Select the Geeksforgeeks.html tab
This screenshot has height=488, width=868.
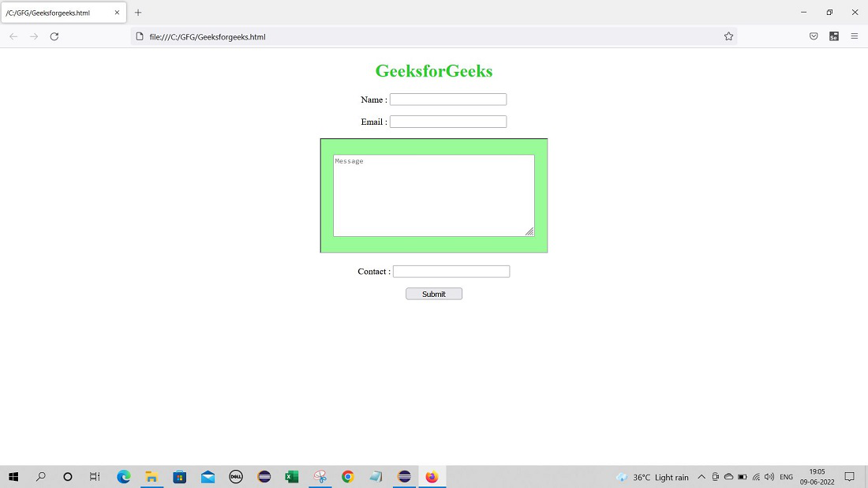[64, 12]
